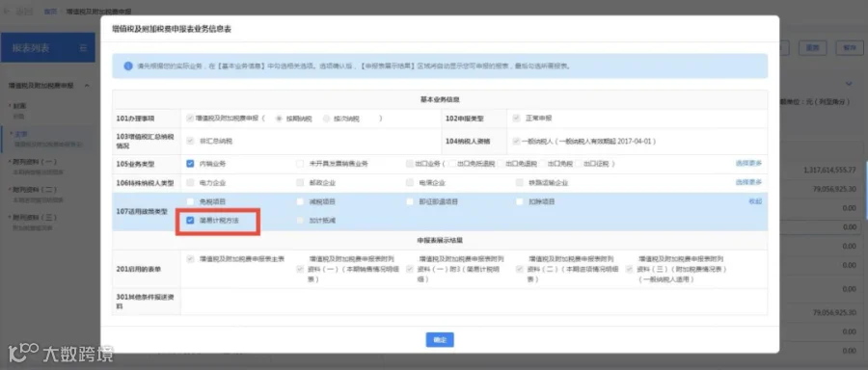The width and height of the screenshot is (868, 370).
Task: Open 附列资料（三） in the sidebar
Action: [35, 218]
